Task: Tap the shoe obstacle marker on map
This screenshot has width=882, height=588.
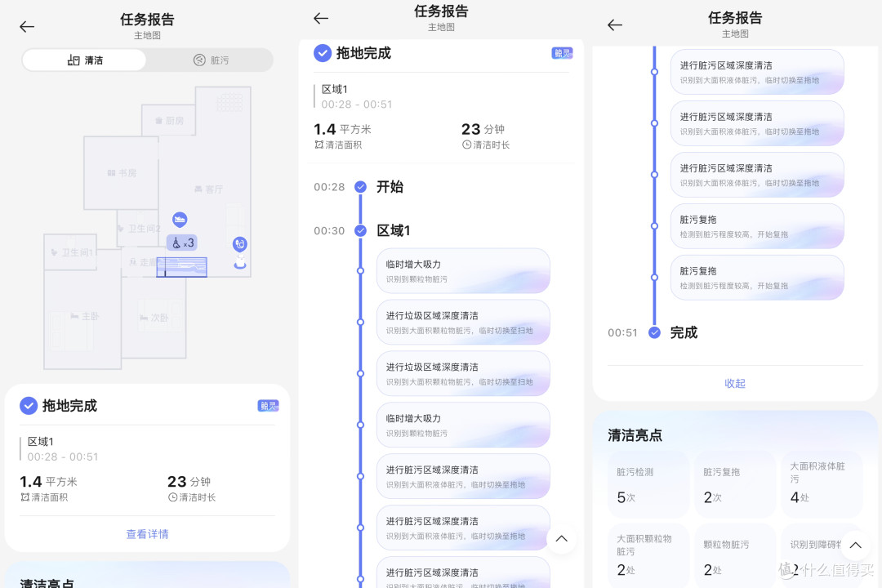Action: pyautogui.click(x=180, y=219)
